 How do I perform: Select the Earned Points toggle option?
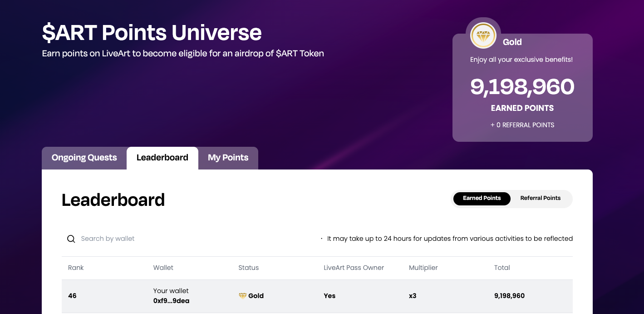click(482, 198)
